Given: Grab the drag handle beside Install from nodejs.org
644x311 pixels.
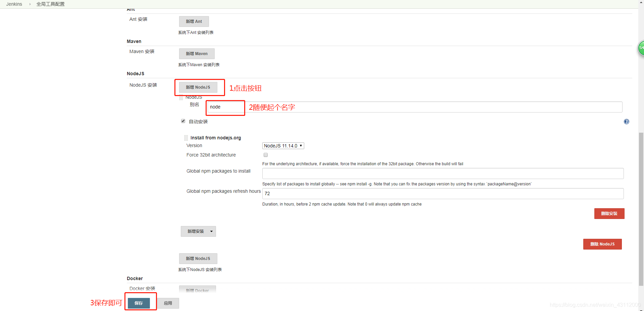Looking at the screenshot, I should [186, 138].
